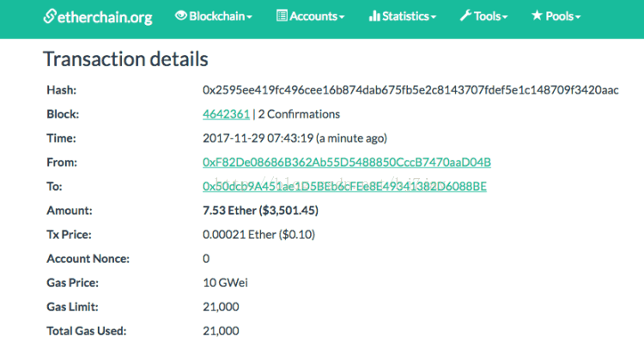
Task: Open the Pools menu
Action: tap(556, 16)
